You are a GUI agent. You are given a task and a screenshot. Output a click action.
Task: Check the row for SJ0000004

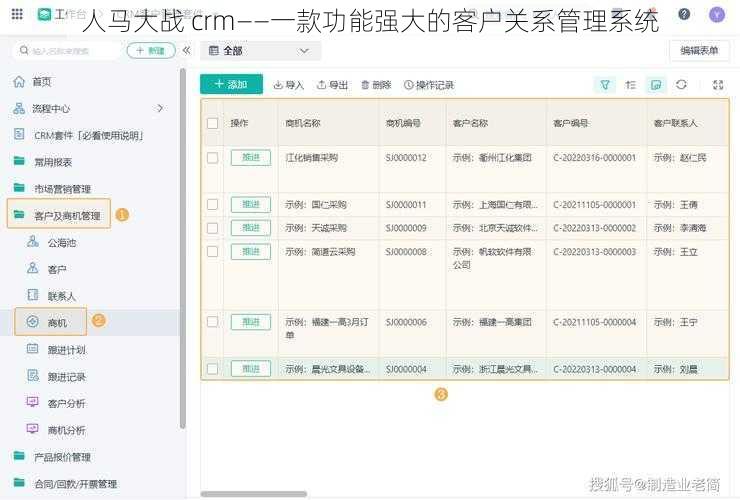212,369
